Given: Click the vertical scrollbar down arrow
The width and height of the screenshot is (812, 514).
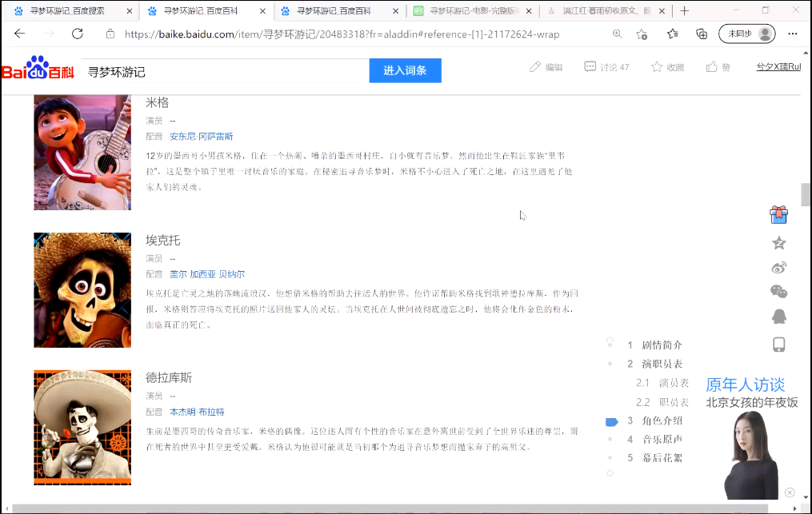Looking at the screenshot, I should pos(806,498).
